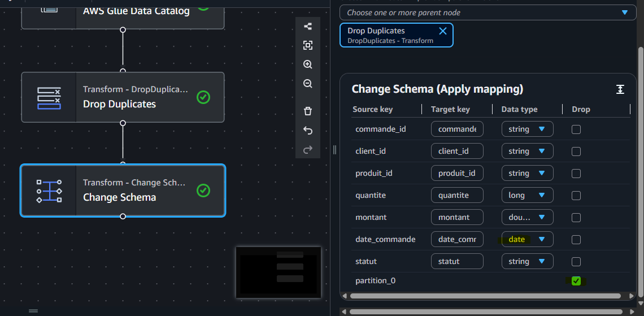The height and width of the screenshot is (316, 644).
Task: Check the Drop box for client_id
Action: click(x=576, y=151)
